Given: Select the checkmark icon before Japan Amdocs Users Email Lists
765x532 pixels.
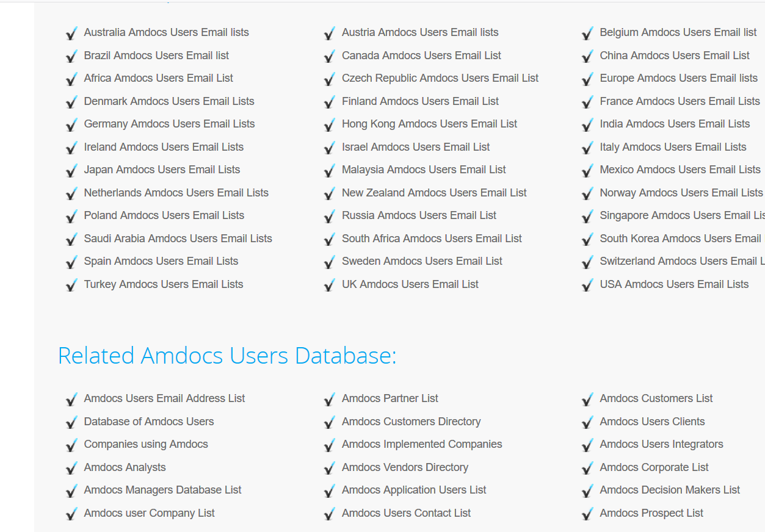Looking at the screenshot, I should pos(71,170).
